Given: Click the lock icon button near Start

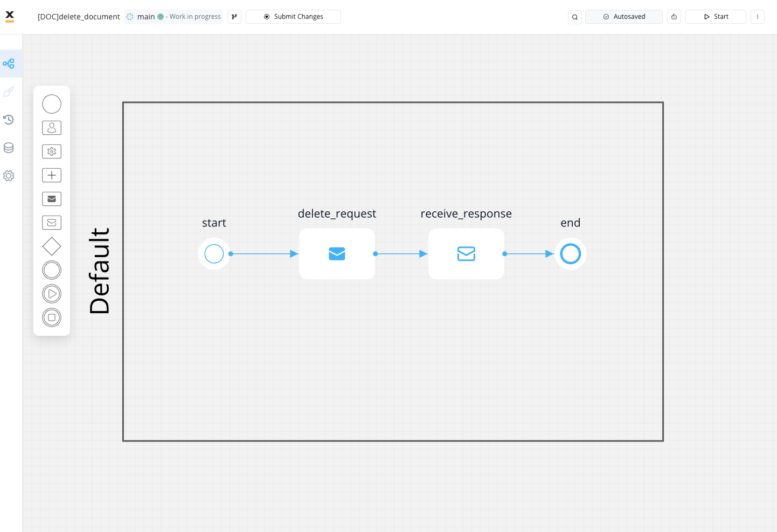Looking at the screenshot, I should pyautogui.click(x=674, y=17).
